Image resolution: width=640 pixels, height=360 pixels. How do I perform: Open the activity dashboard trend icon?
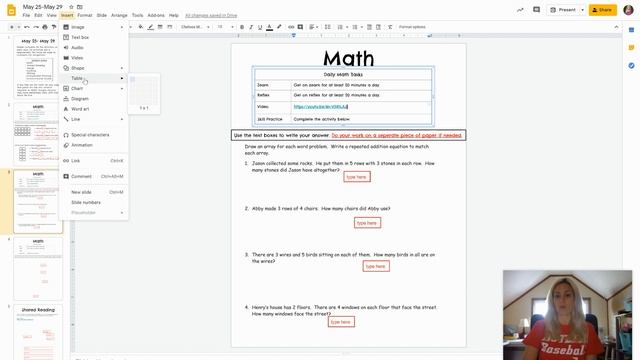click(x=520, y=10)
